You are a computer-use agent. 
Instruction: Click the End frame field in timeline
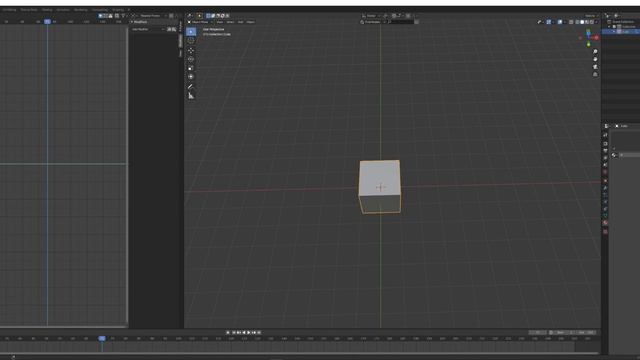click(x=586, y=332)
